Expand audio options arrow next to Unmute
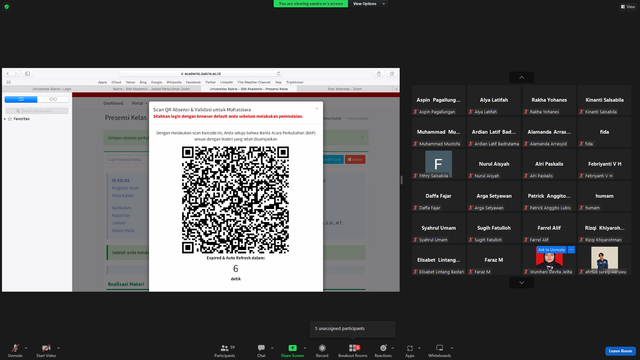Screen dimensions: 640x360 pos(26,348)
